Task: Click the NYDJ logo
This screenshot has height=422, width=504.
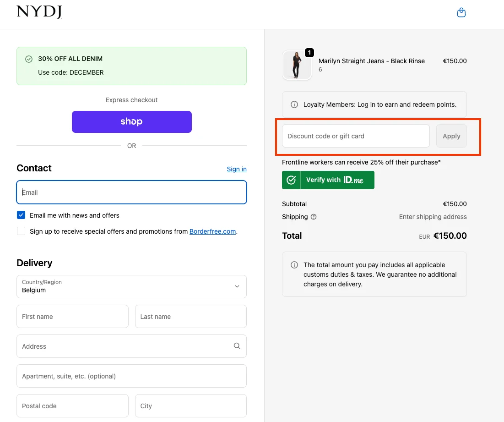Action: pyautogui.click(x=39, y=12)
